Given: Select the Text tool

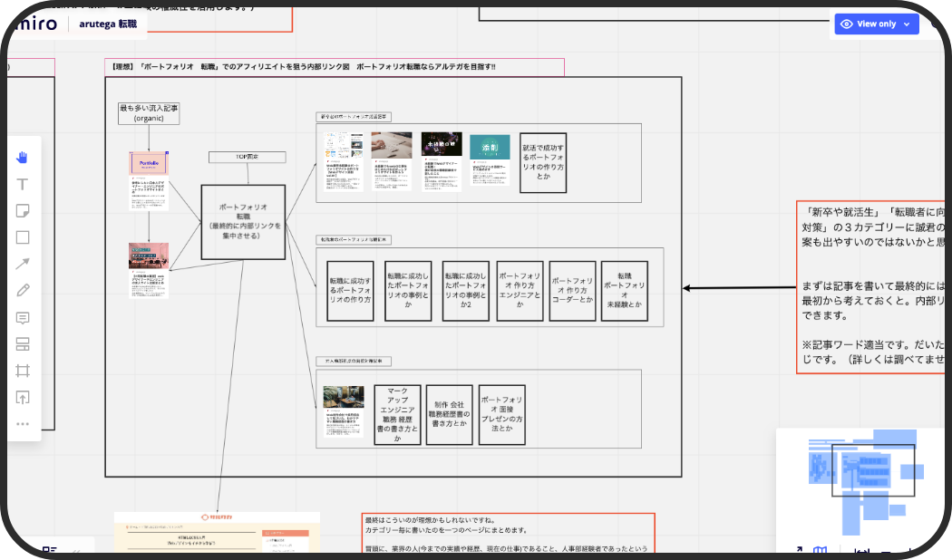Looking at the screenshot, I should pyautogui.click(x=23, y=185).
